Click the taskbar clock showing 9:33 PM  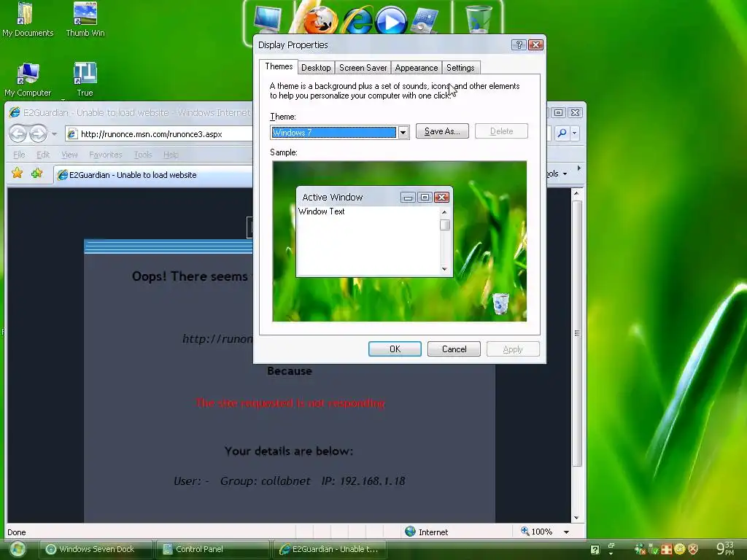(x=726, y=548)
